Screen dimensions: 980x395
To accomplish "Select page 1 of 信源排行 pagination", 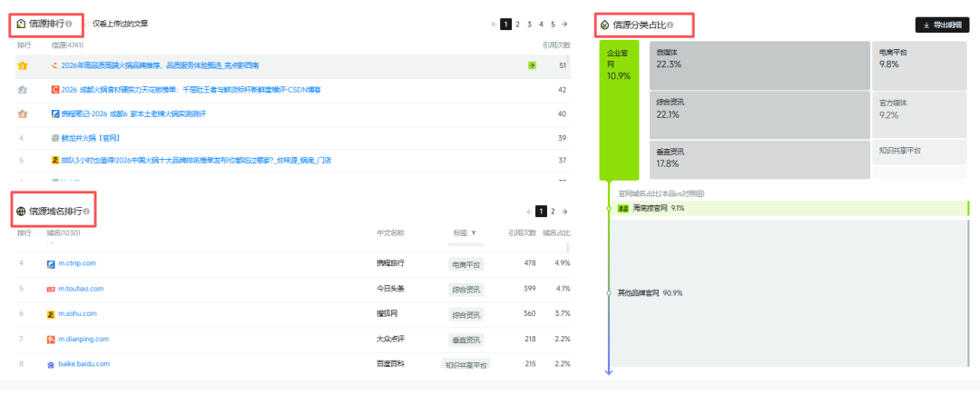I will pyautogui.click(x=505, y=25).
